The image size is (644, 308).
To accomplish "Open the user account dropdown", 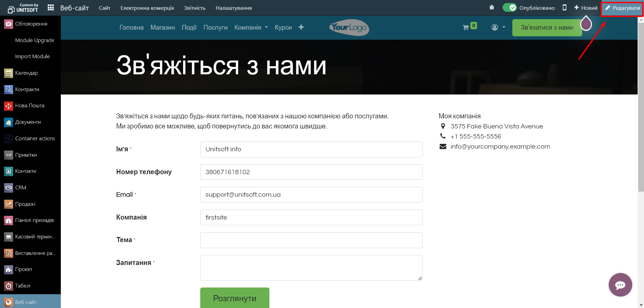I will click(x=498, y=28).
